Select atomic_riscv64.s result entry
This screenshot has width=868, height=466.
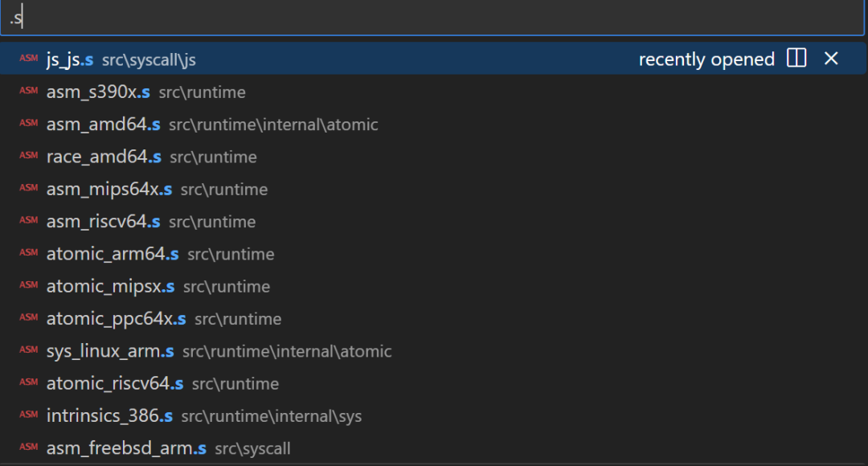tap(433, 383)
